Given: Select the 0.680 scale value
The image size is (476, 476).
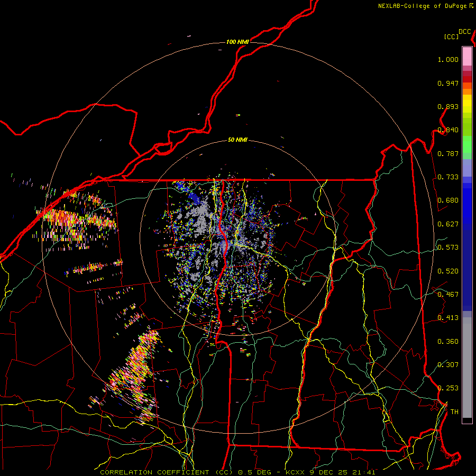Looking at the screenshot, I should [448, 200].
